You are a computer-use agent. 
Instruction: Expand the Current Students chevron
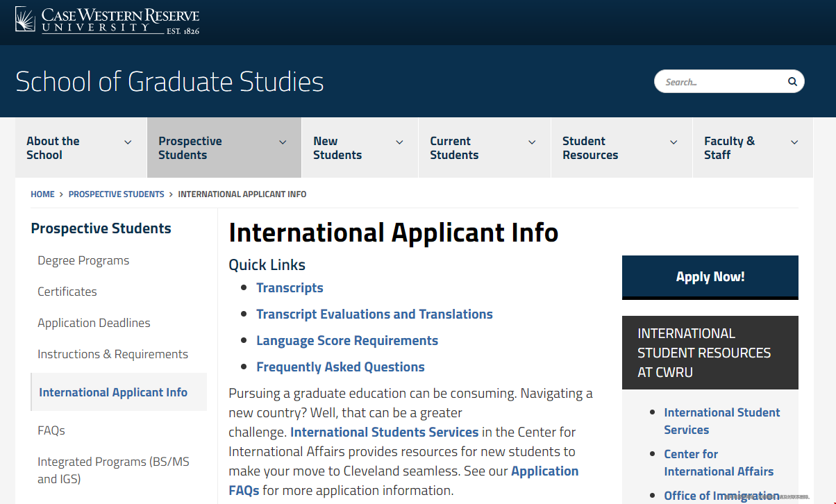[532, 142]
